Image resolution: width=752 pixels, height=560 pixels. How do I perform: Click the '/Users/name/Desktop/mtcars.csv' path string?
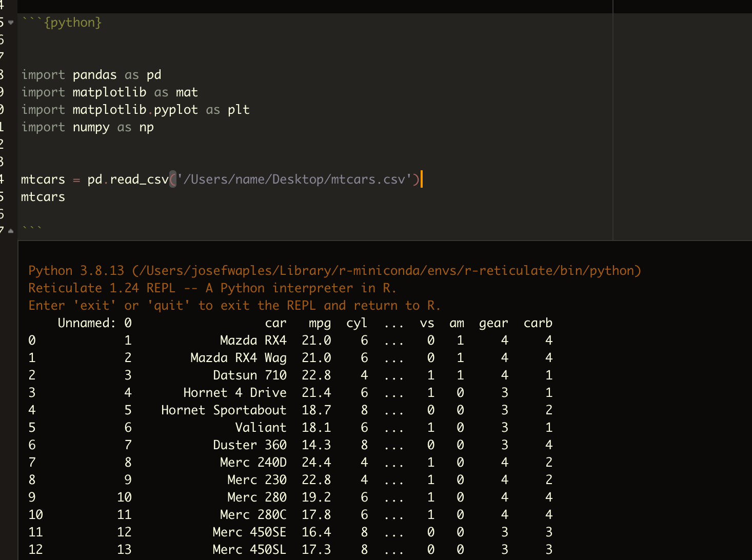pyautogui.click(x=294, y=179)
